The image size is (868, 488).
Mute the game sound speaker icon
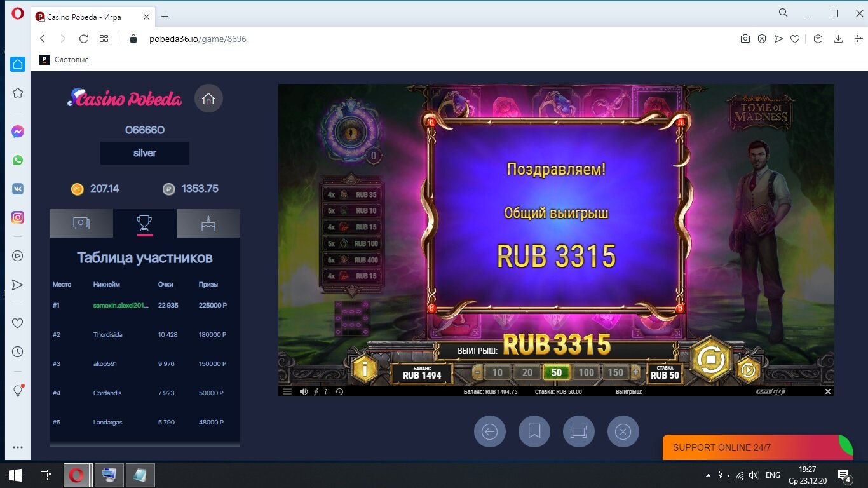click(304, 392)
